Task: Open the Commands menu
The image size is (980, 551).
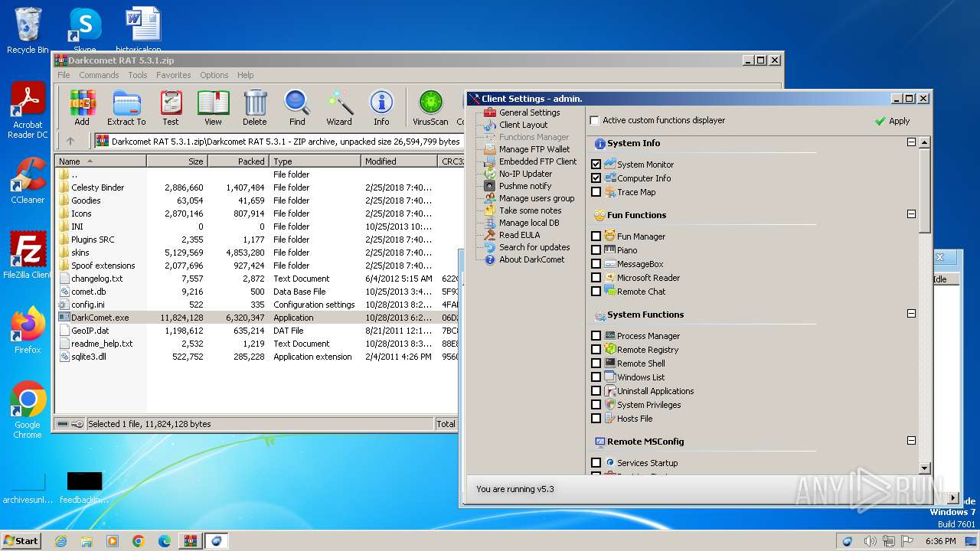Action: click(x=99, y=75)
